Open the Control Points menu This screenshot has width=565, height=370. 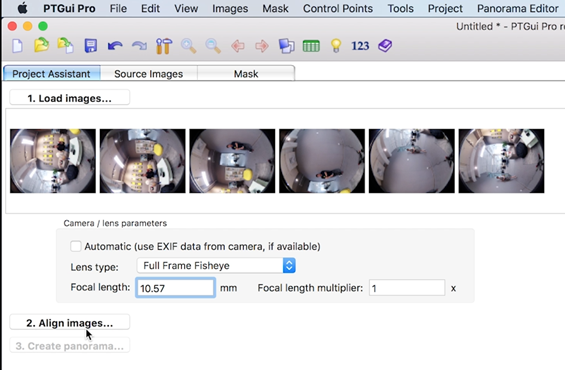coord(338,8)
